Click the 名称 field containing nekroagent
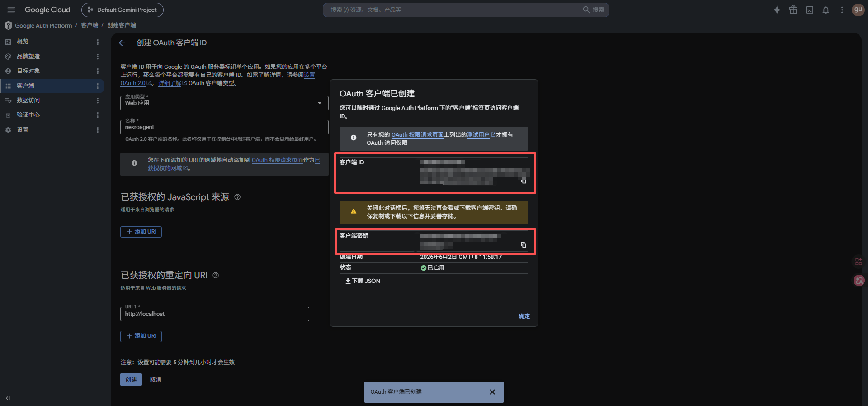This screenshot has width=868, height=406. tap(224, 127)
